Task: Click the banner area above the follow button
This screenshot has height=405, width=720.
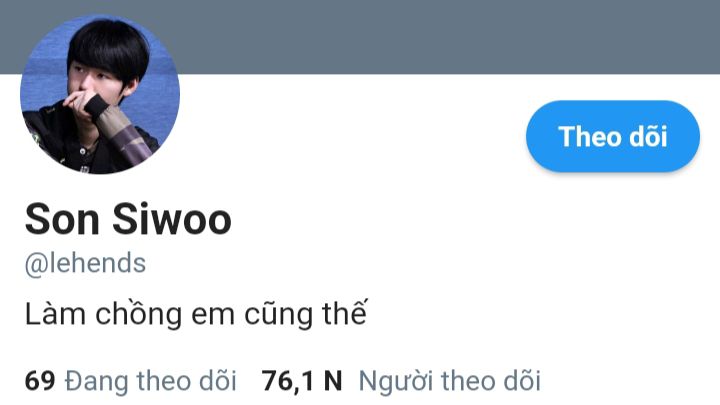Action: [613, 37]
